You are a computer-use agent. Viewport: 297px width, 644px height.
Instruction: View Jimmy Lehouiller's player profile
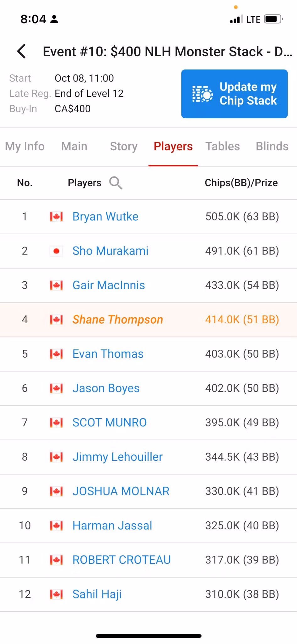tap(117, 457)
